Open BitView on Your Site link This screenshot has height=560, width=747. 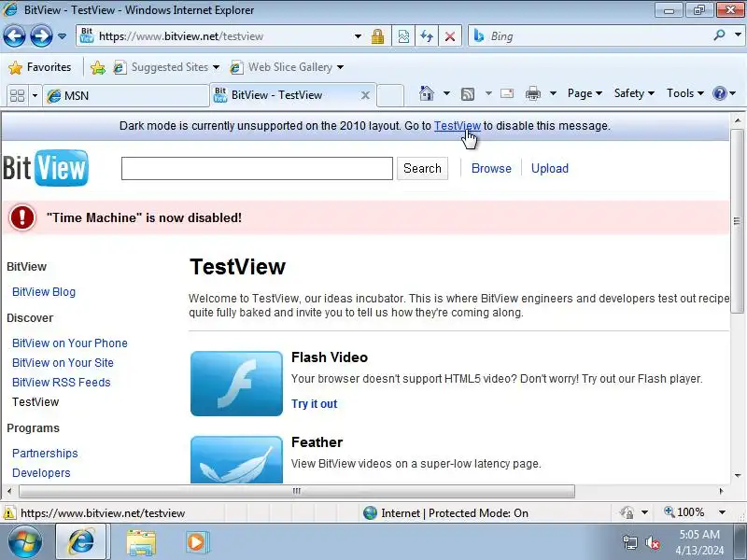point(63,363)
